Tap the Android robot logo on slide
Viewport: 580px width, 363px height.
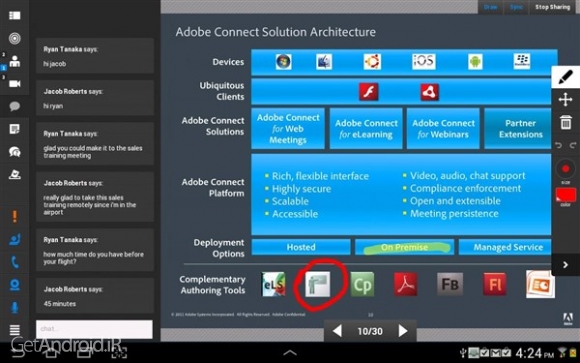[x=475, y=62]
